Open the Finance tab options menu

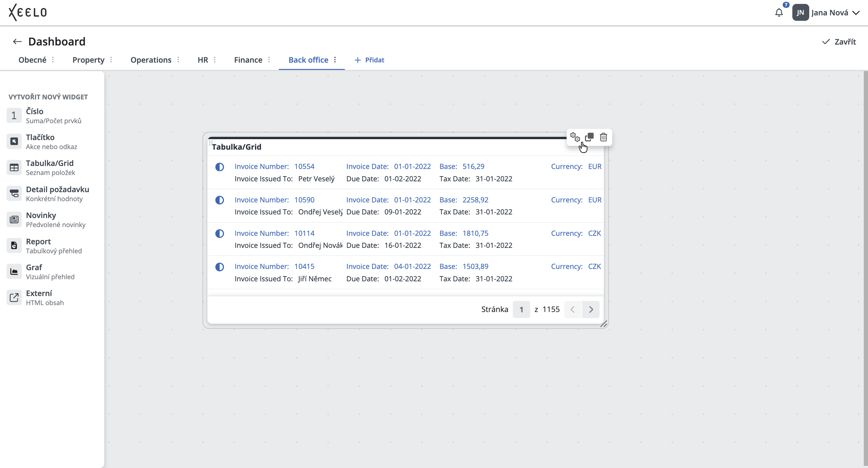point(269,60)
